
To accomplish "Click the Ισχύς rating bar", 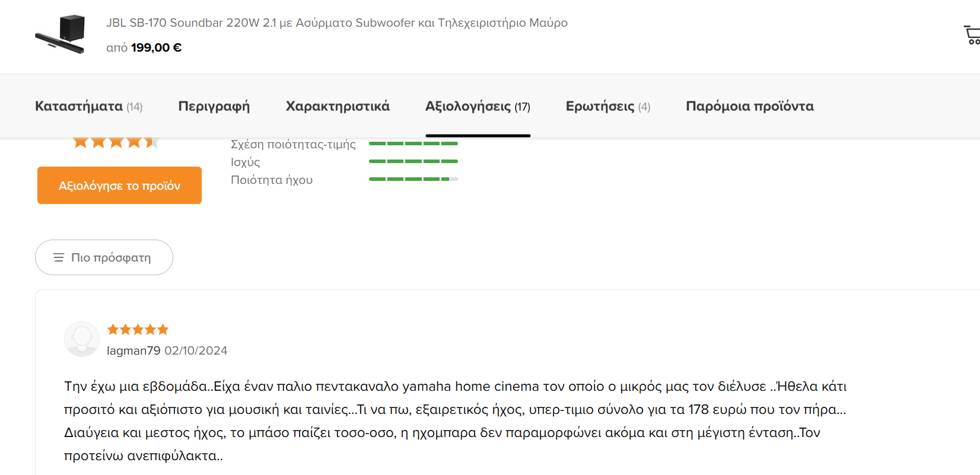I will tap(413, 161).
